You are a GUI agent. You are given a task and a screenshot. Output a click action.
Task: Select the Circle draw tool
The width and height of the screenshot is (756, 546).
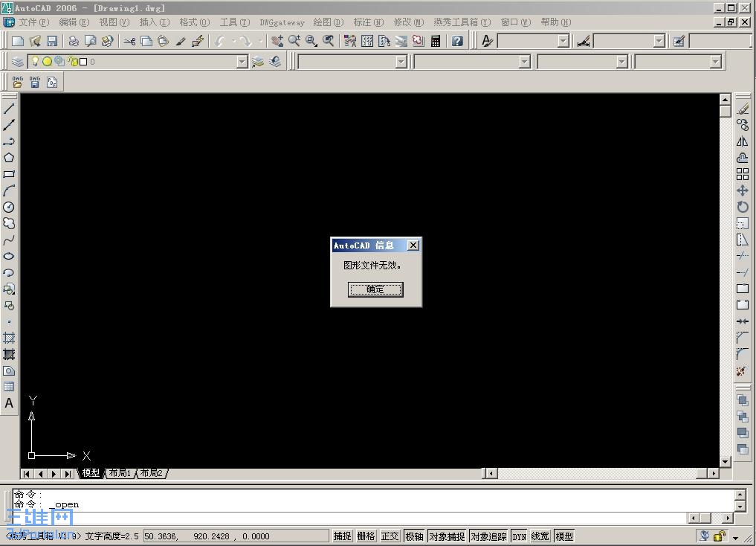point(9,207)
